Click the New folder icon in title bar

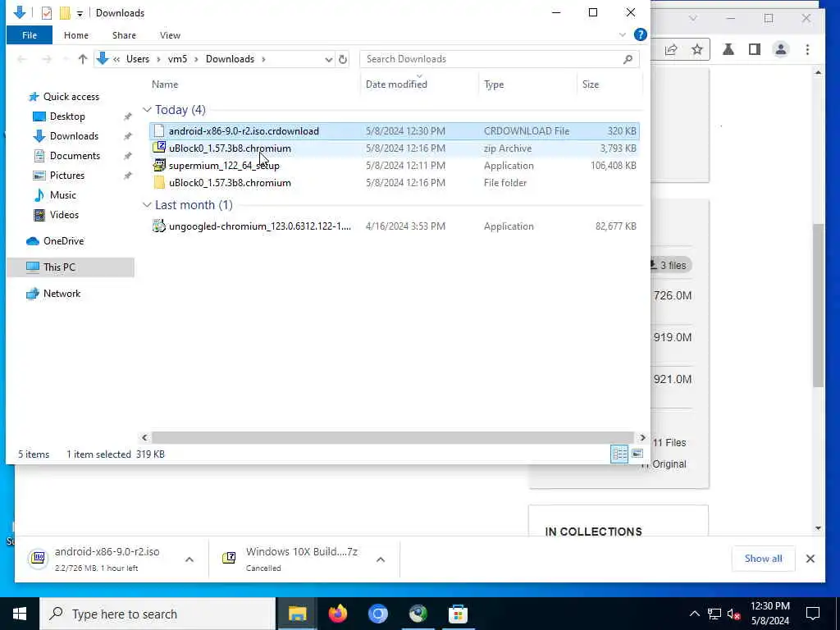65,13
